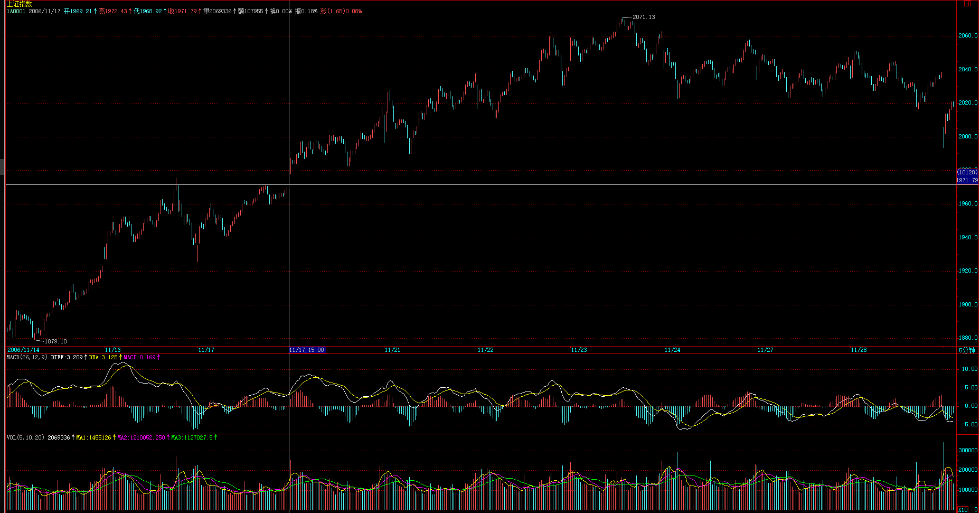Click the 2006/11/14 start date label
Screen dimensions: 980x513
coord(23,350)
